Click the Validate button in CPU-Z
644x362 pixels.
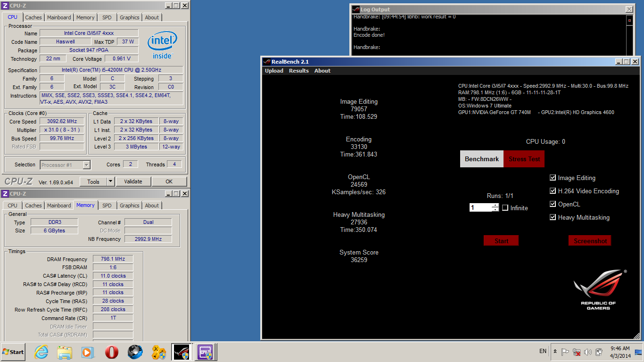coord(133,181)
